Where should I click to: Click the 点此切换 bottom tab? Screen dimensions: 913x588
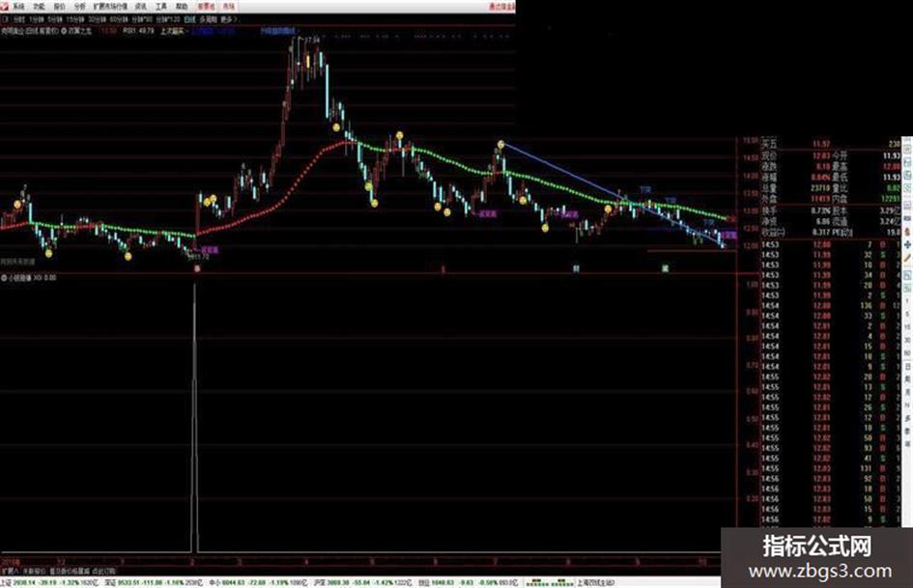(x=104, y=572)
